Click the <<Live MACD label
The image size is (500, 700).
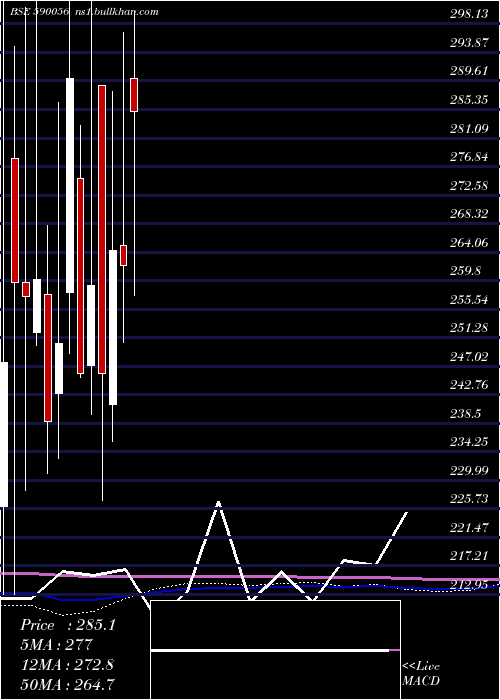click(421, 674)
